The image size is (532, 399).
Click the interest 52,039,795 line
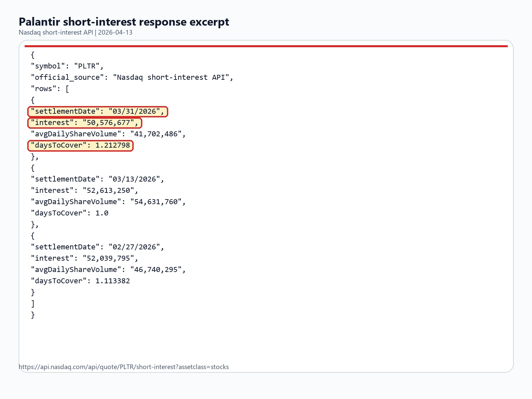(x=84, y=258)
